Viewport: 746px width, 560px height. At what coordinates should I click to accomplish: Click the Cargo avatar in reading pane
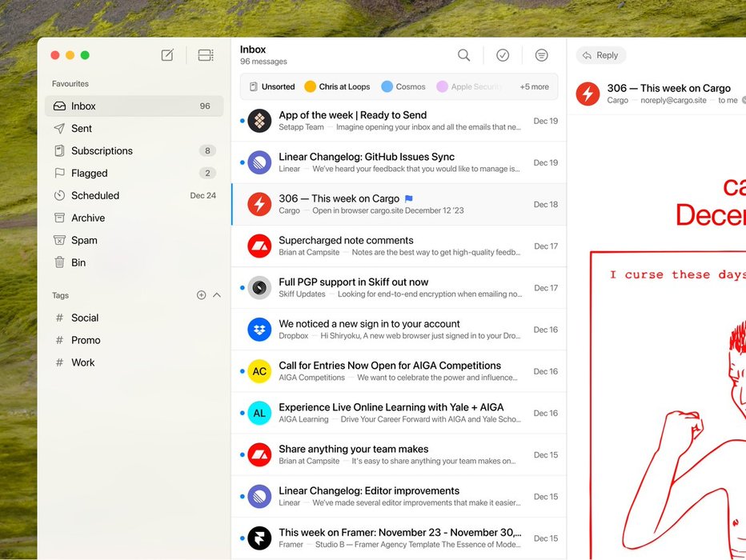[588, 93]
